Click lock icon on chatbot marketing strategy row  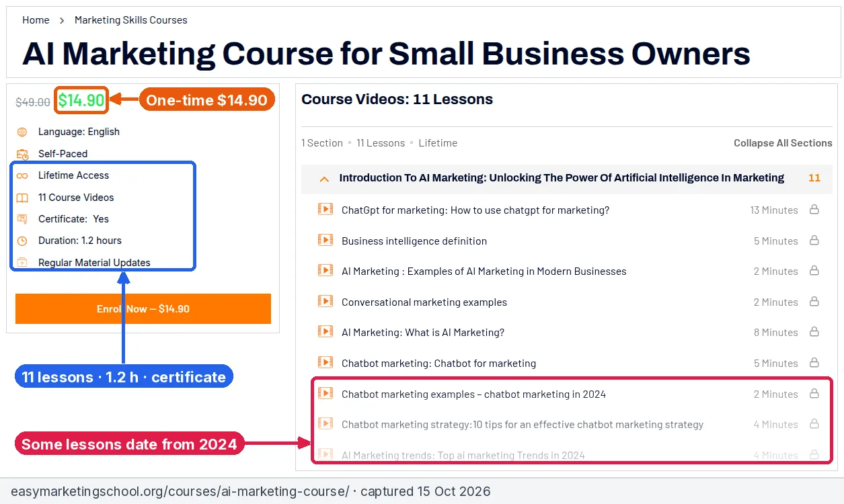pos(814,424)
